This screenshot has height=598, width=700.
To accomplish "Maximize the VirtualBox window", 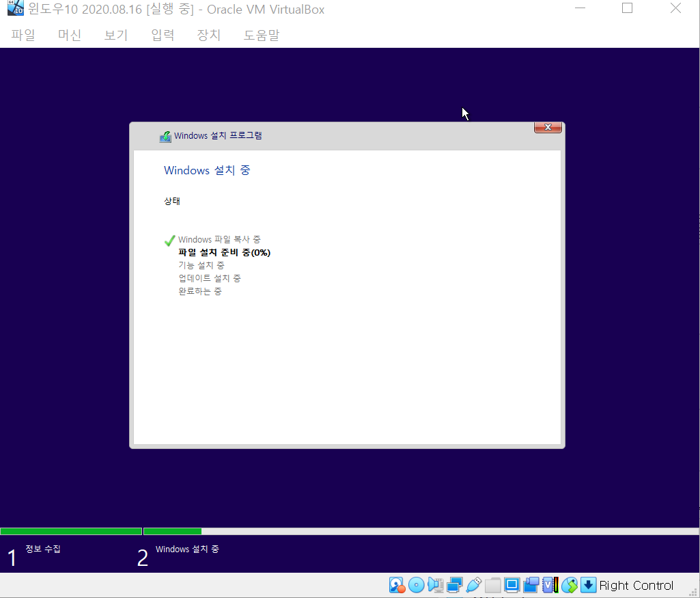I will (627, 8).
